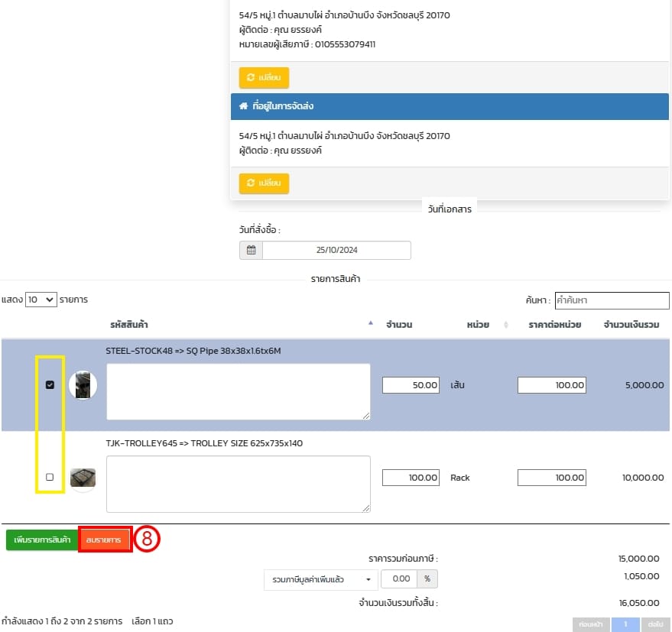Viewport: 672px width, 632px height.
Task: Open the order date field showing 25/10/2024
Action: (x=336, y=251)
